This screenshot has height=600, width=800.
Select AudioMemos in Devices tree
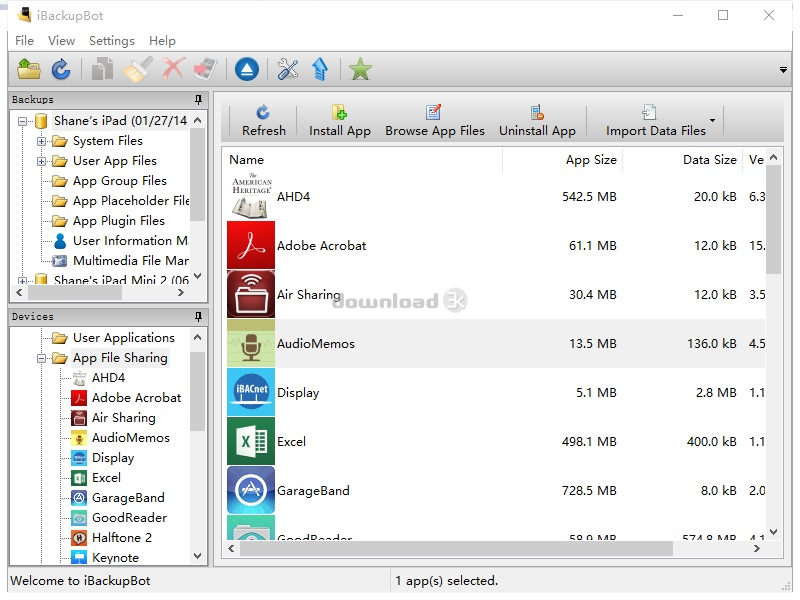coord(131,437)
